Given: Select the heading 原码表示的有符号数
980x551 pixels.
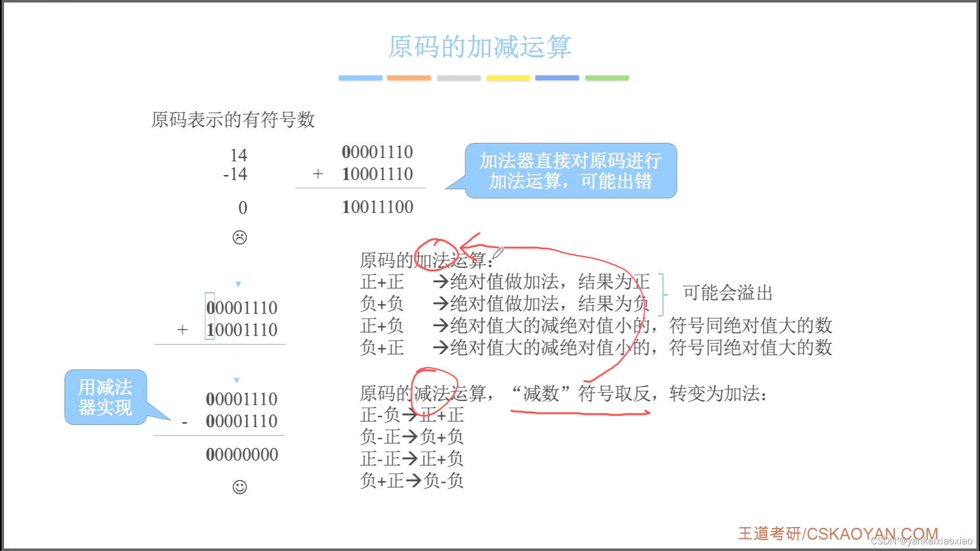Looking at the screenshot, I should [x=233, y=120].
